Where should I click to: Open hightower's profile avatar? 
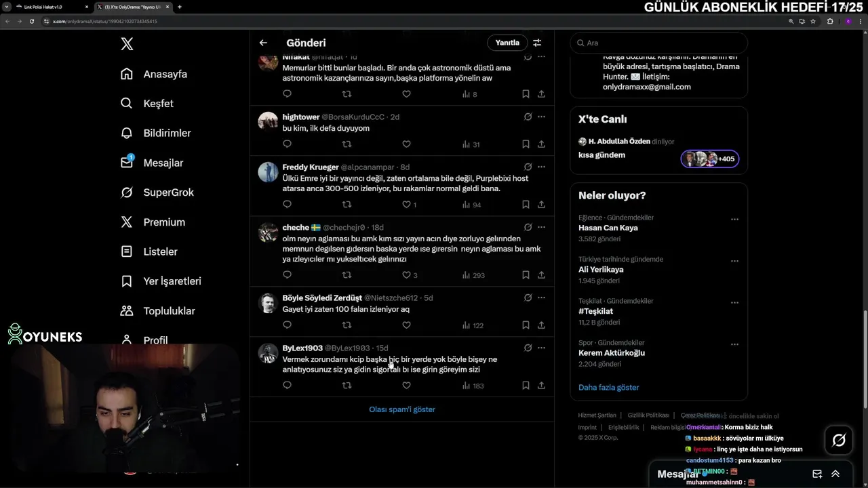268,121
